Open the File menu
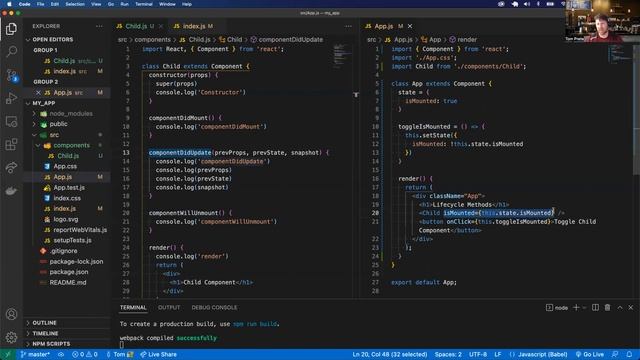 coord(40,4)
